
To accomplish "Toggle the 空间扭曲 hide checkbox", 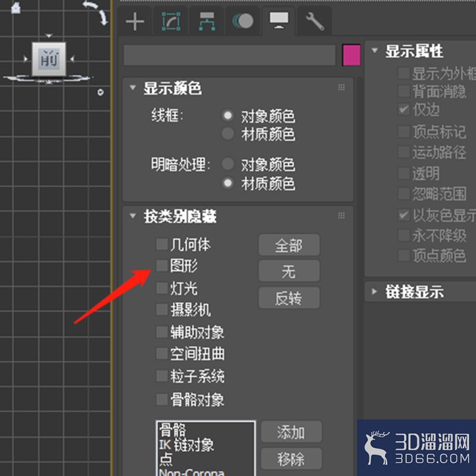I will [x=162, y=353].
